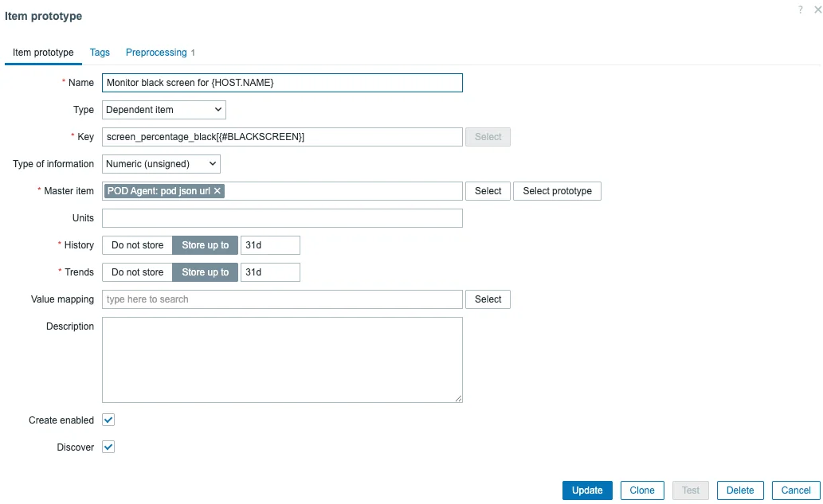The width and height of the screenshot is (823, 504).
Task: Click Select next to Value mapping
Action: [488, 299]
